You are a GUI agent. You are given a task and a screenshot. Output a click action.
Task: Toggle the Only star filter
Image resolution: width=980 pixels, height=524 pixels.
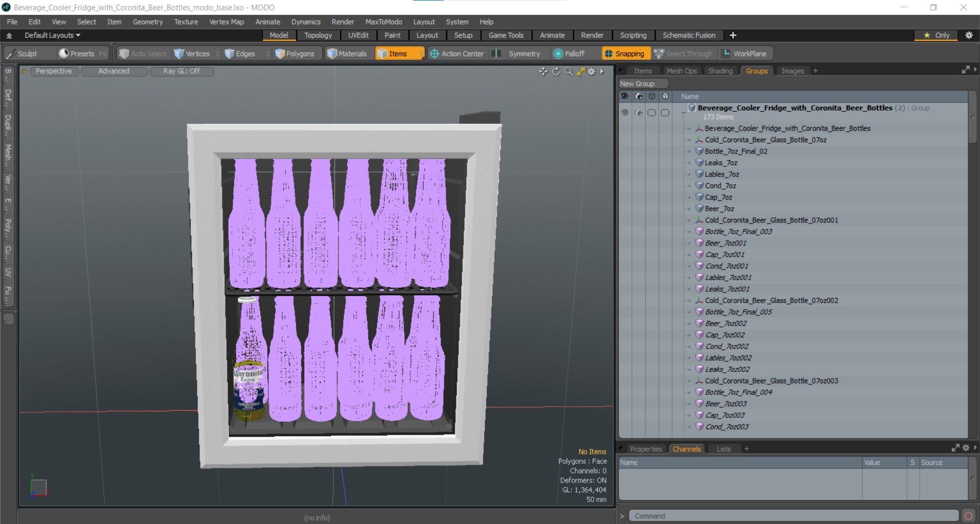pyautogui.click(x=936, y=35)
